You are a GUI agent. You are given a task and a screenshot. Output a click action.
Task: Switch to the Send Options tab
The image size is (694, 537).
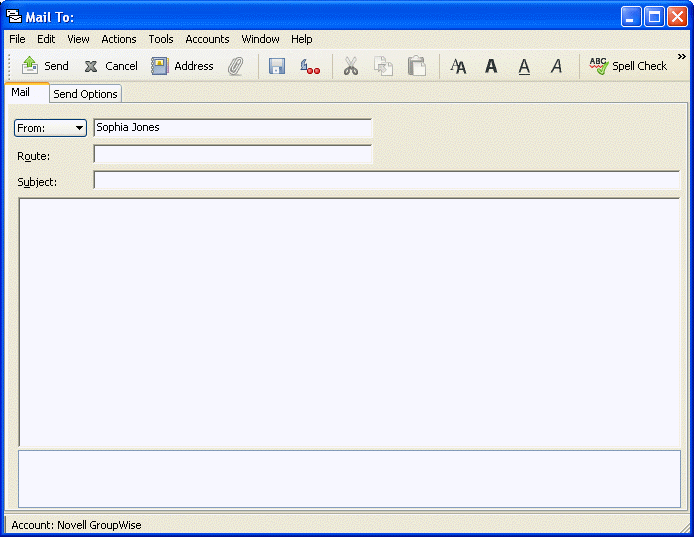click(85, 94)
